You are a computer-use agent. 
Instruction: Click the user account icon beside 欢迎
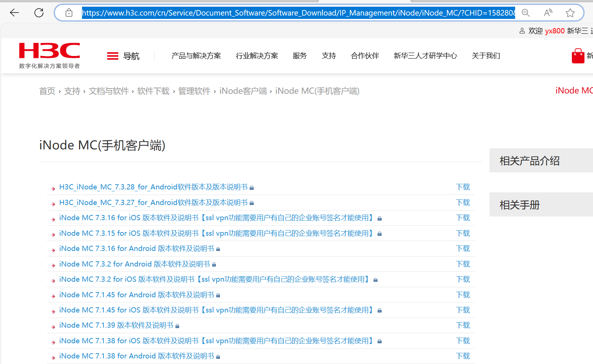pyautogui.click(x=522, y=31)
